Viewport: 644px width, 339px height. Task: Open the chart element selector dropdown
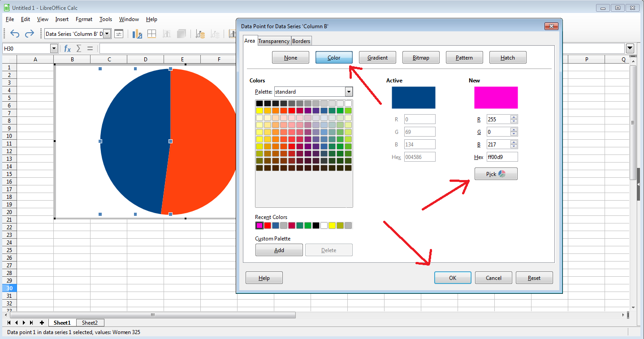click(107, 34)
